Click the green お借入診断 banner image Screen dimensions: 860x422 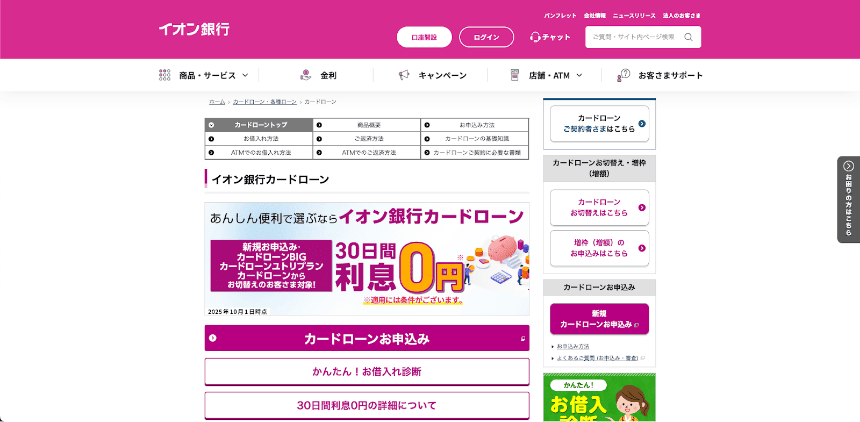pyautogui.click(x=599, y=397)
